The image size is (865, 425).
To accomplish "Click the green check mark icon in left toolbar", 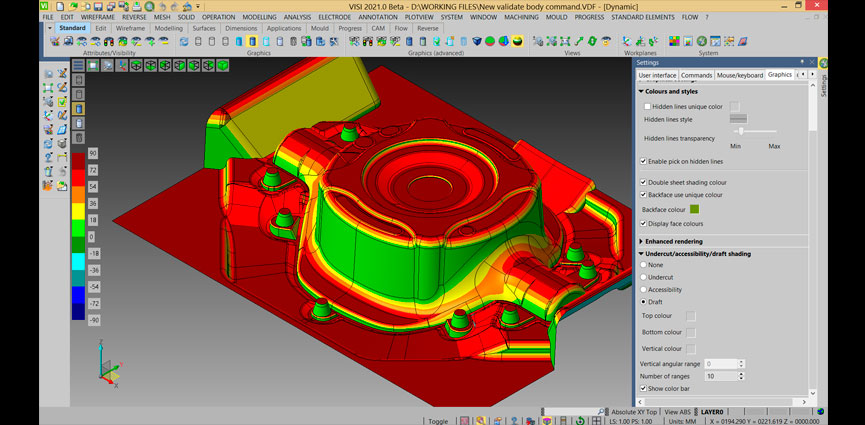I will point(62,102).
